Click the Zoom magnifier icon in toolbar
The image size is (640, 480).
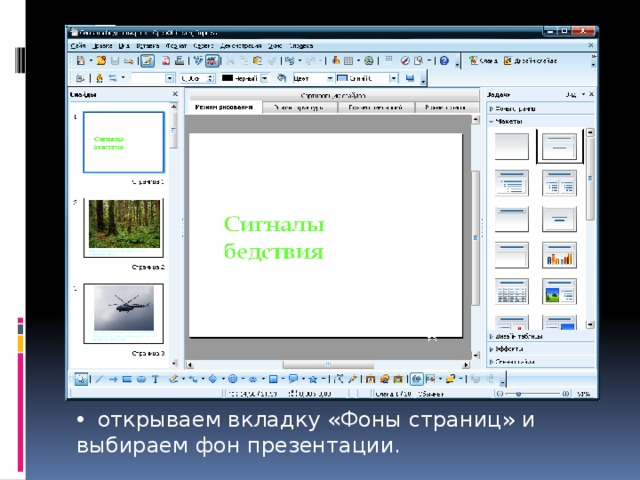(418, 61)
